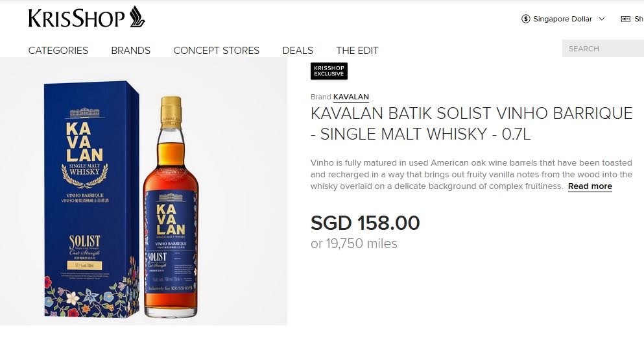This screenshot has height=339, width=644.
Task: Focus the SEARCH field
Action: (x=603, y=49)
